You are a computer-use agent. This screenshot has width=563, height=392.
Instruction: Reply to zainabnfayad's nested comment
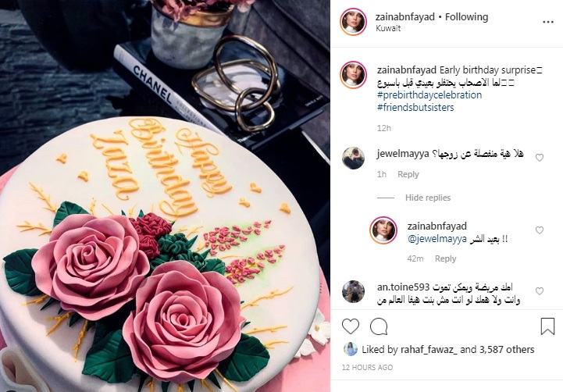click(445, 258)
